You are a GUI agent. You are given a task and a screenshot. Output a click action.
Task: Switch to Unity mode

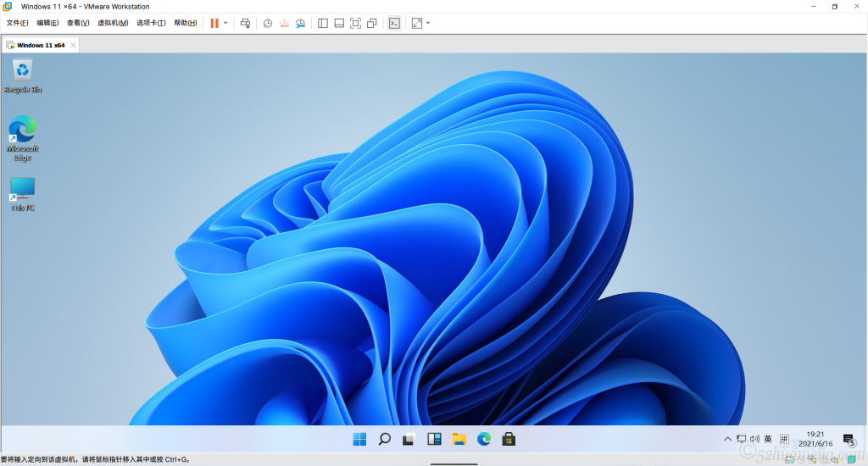click(x=371, y=23)
